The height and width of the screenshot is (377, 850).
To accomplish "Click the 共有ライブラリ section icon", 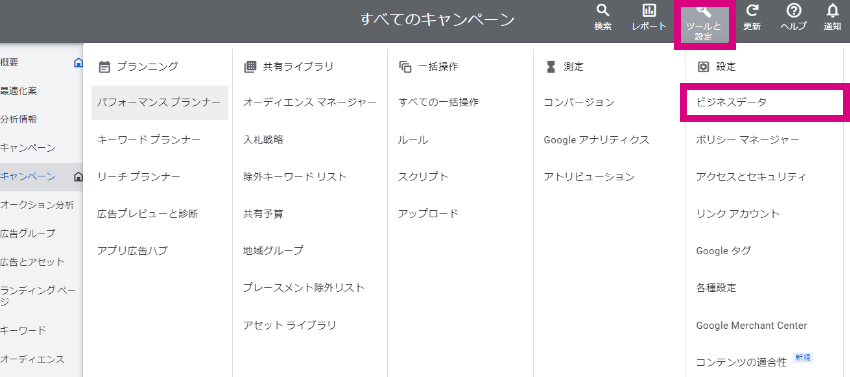I will coord(249,67).
